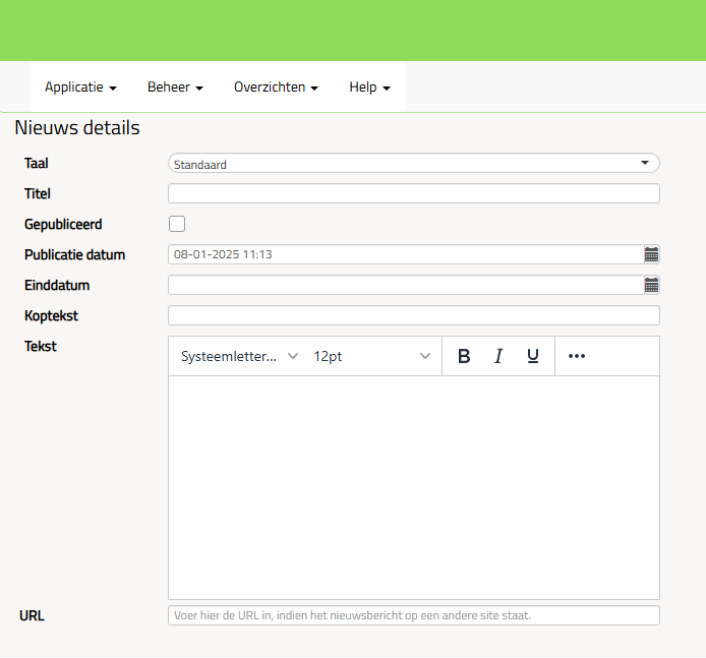Click into the Titel input field
Screen dimensions: 706x658
(x=413, y=194)
